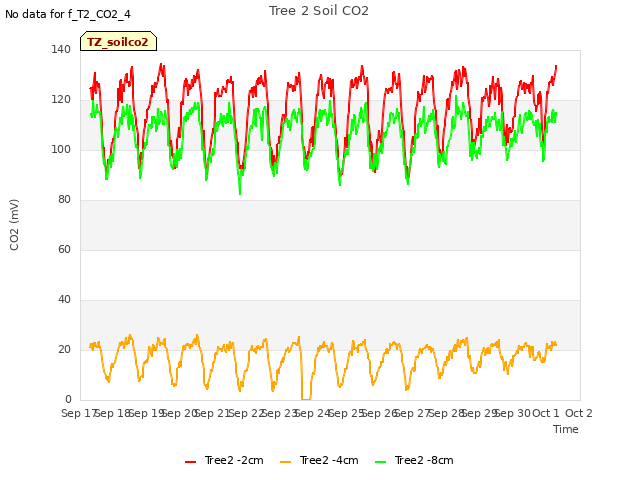Click the 80 y-axis tick label
The height and width of the screenshot is (480, 640).
point(64,200)
